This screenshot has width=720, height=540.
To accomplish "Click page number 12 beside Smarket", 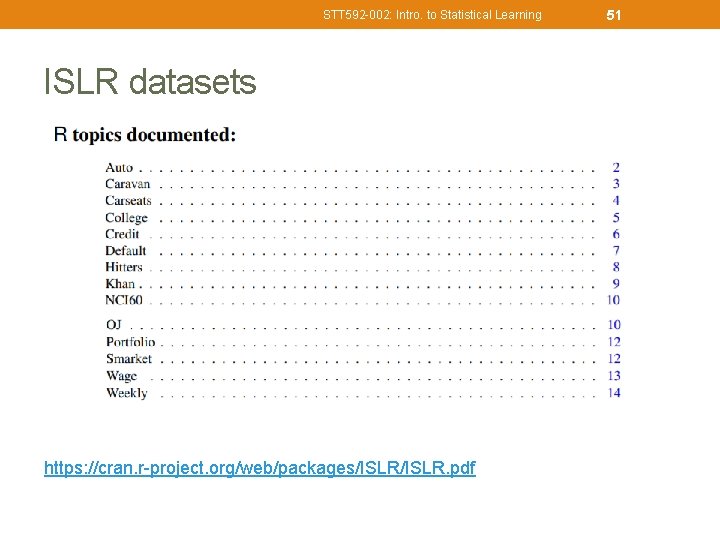I will pyautogui.click(x=614, y=359).
